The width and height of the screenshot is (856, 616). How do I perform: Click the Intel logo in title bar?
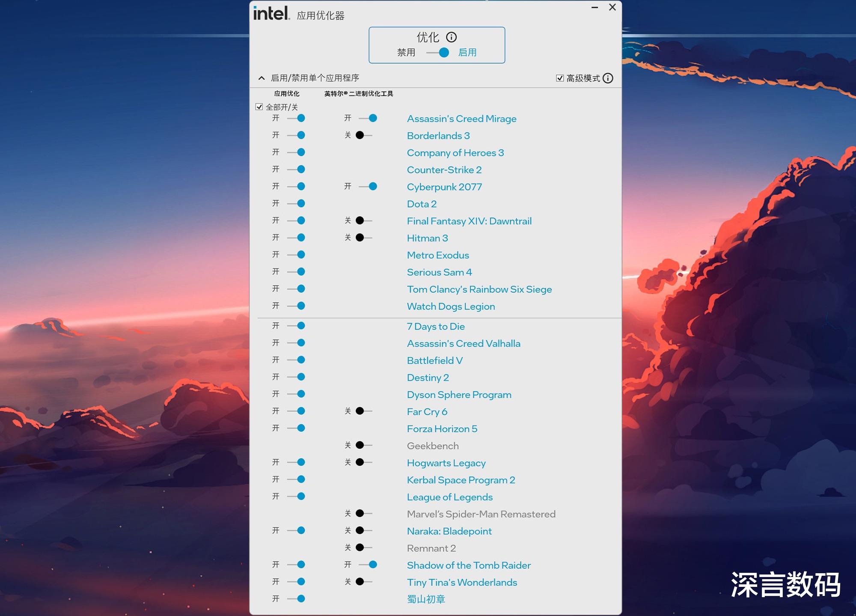tap(271, 13)
